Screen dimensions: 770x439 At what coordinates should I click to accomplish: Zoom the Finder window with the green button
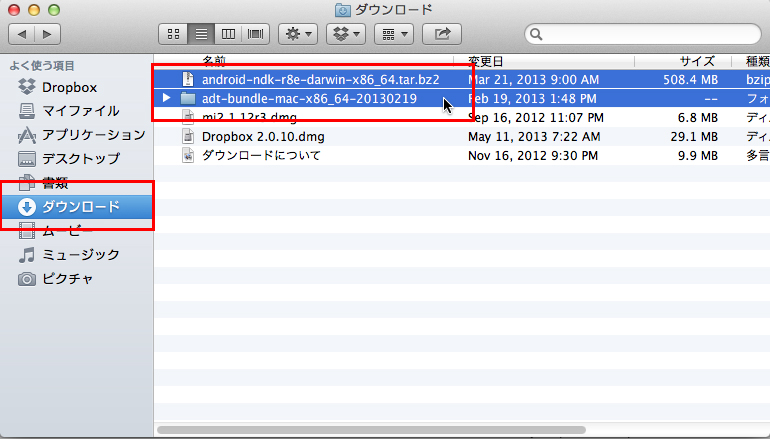pyautogui.click(x=54, y=9)
